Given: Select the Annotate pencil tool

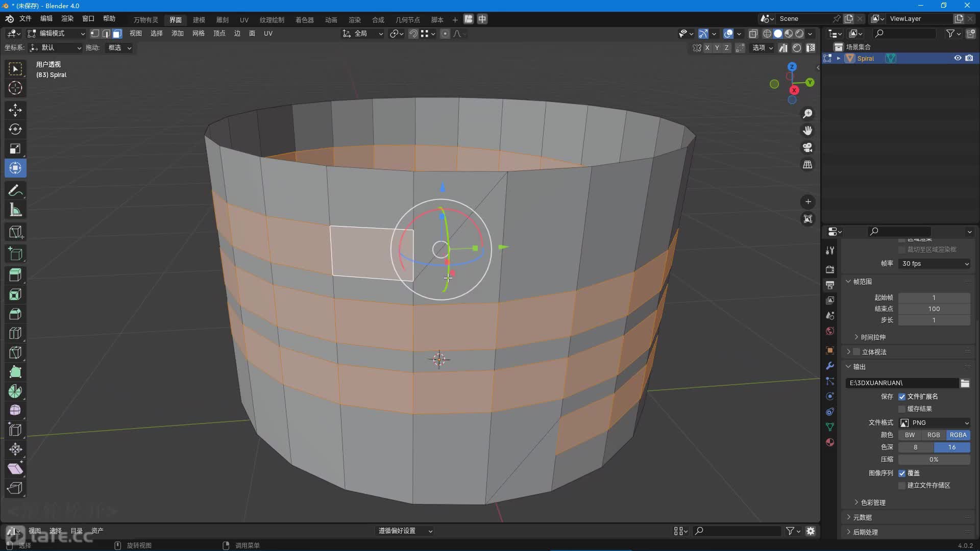Looking at the screenshot, I should pyautogui.click(x=15, y=190).
